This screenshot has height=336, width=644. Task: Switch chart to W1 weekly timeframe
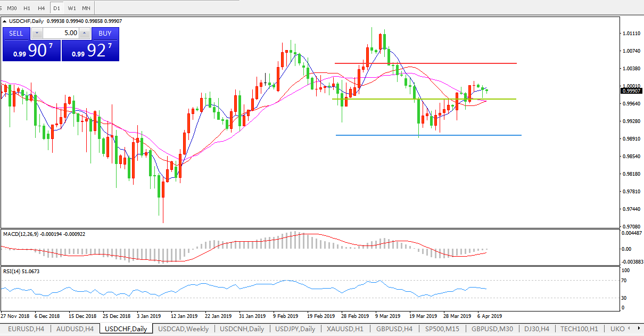[x=72, y=8]
